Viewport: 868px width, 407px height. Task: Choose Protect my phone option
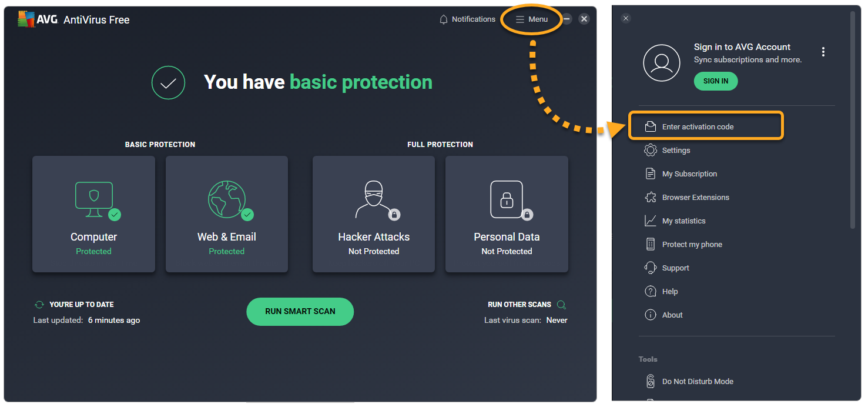692,245
